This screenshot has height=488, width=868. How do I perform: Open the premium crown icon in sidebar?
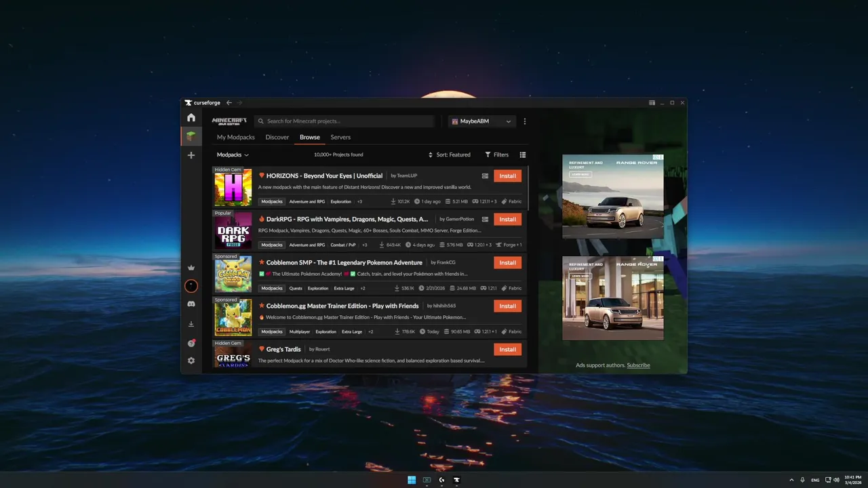point(191,268)
